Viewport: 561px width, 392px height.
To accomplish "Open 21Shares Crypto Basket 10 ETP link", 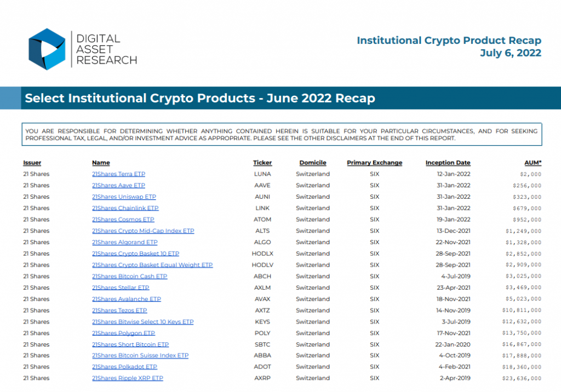I will coord(136,253).
